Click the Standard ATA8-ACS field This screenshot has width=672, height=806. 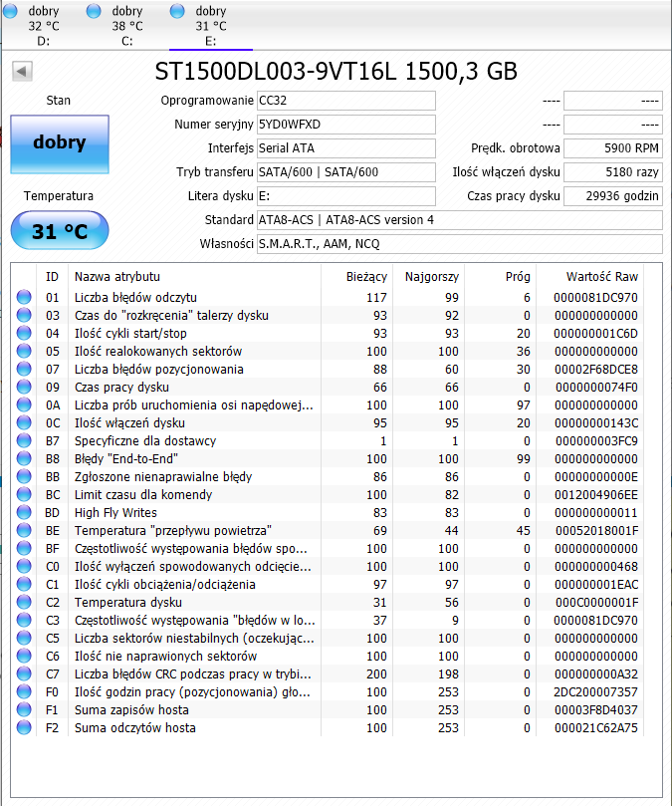point(460,220)
